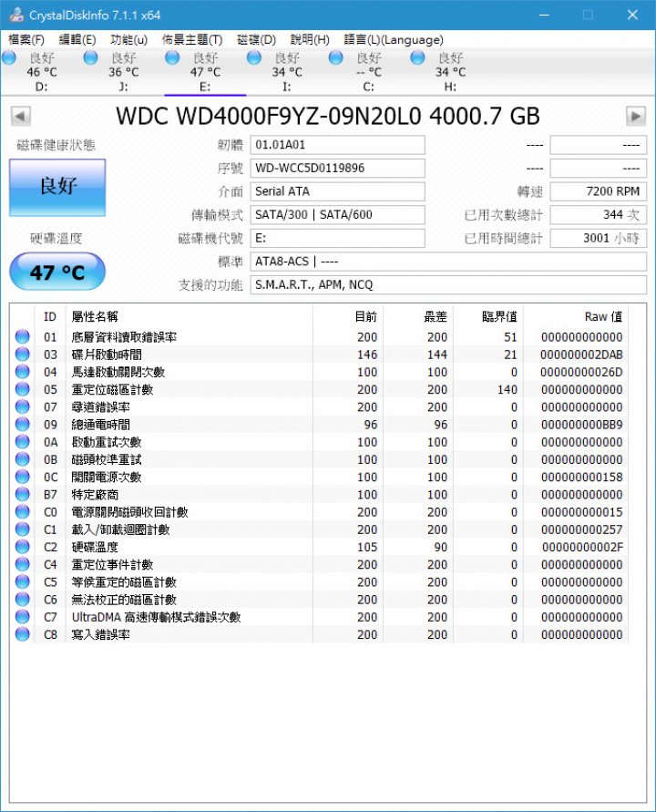The width and height of the screenshot is (656, 812).
Task: Click status orb for attribute 03
Action: (x=22, y=355)
